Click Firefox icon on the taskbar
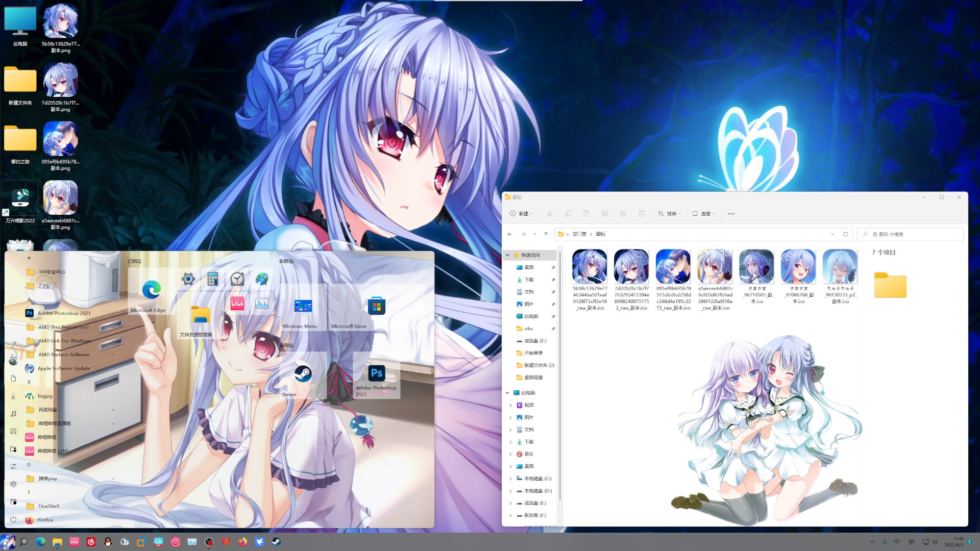 [x=242, y=542]
